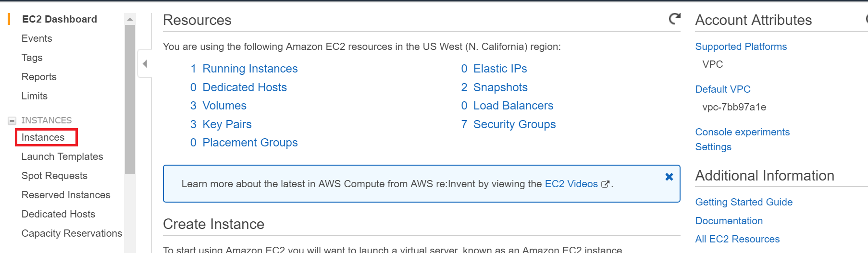Select Reserved Instances in navigation
The height and width of the screenshot is (253, 868).
click(x=66, y=195)
